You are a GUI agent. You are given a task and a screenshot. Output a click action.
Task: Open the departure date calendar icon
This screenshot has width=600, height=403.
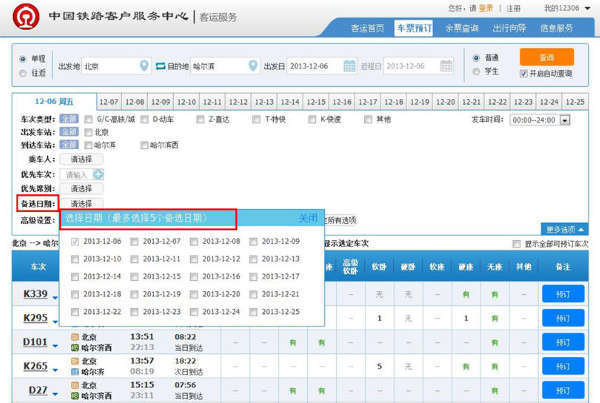[348, 66]
